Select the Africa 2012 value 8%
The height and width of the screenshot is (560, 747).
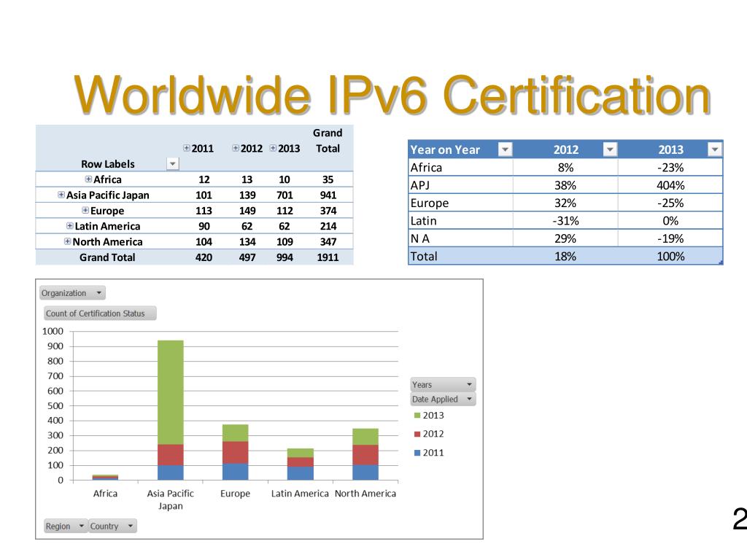tap(565, 168)
